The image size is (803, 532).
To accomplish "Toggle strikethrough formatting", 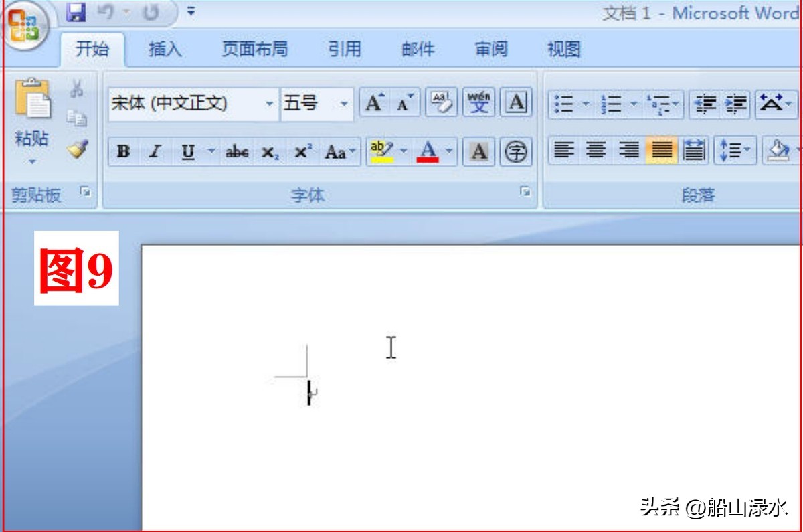I will pyautogui.click(x=237, y=151).
